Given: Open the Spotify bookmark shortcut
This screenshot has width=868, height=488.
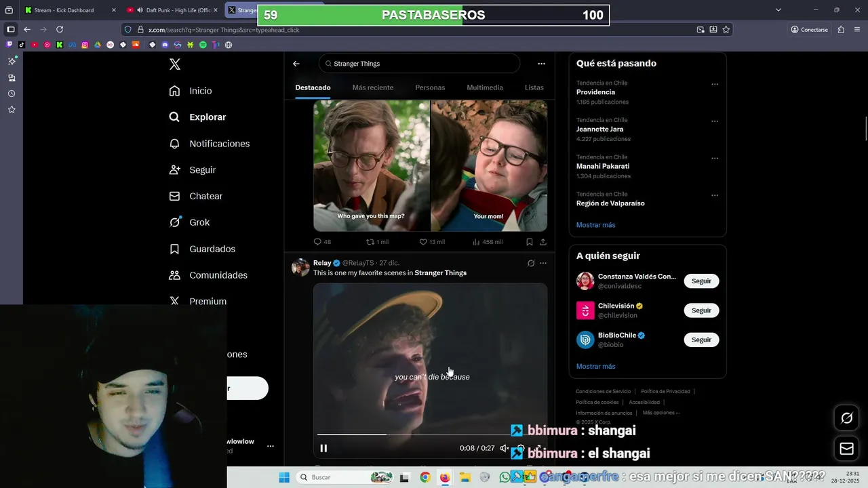Looking at the screenshot, I should 203,45.
